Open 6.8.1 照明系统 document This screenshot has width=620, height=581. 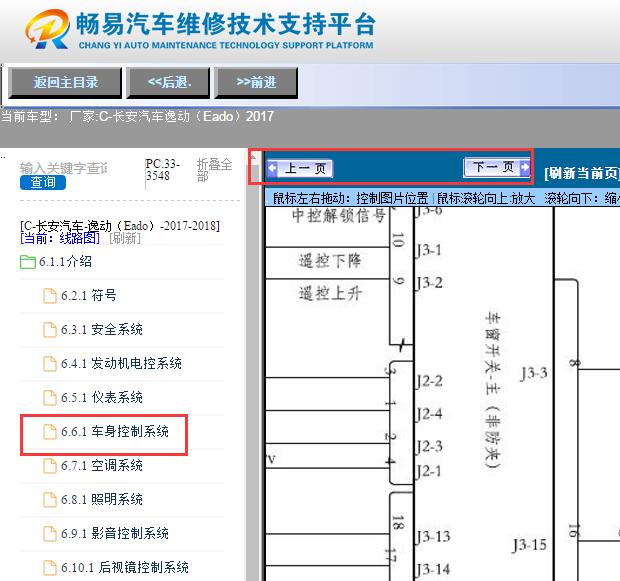(102, 500)
